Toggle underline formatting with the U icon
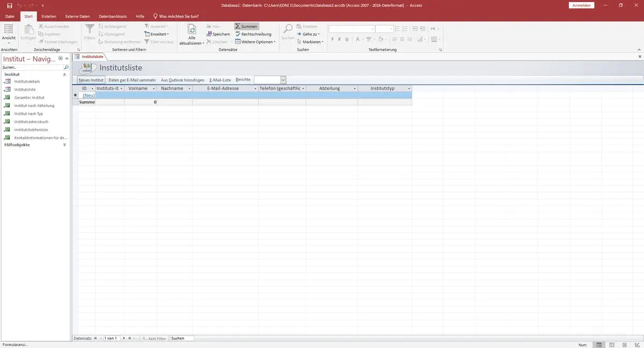The height and width of the screenshot is (348, 644). click(x=347, y=39)
